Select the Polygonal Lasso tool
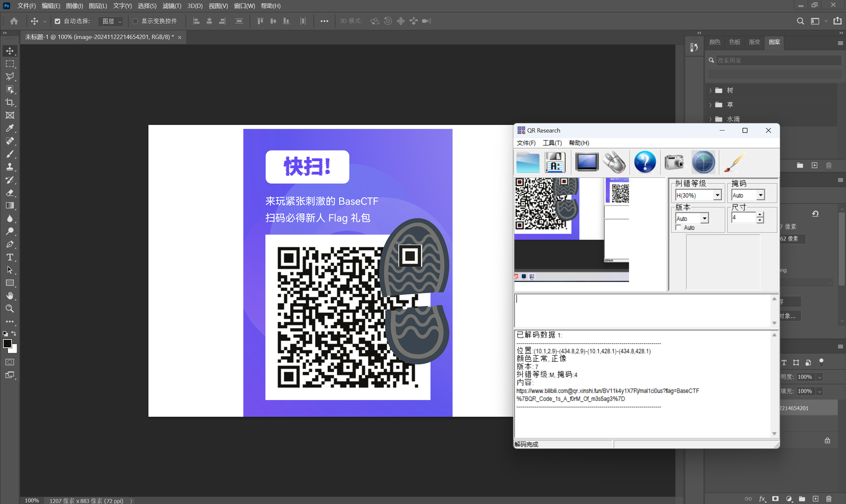The height and width of the screenshot is (504, 846). [x=10, y=77]
